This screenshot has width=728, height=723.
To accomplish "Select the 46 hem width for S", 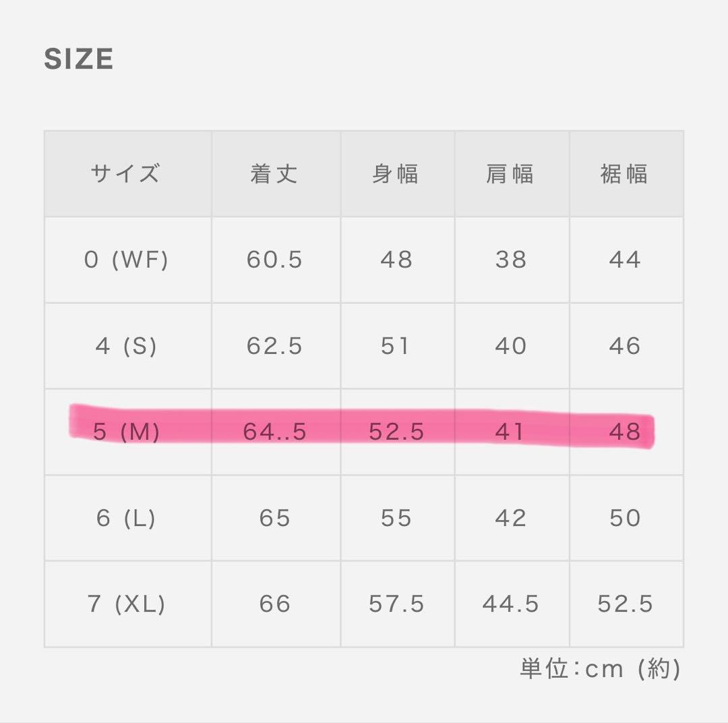I will pyautogui.click(x=625, y=346).
